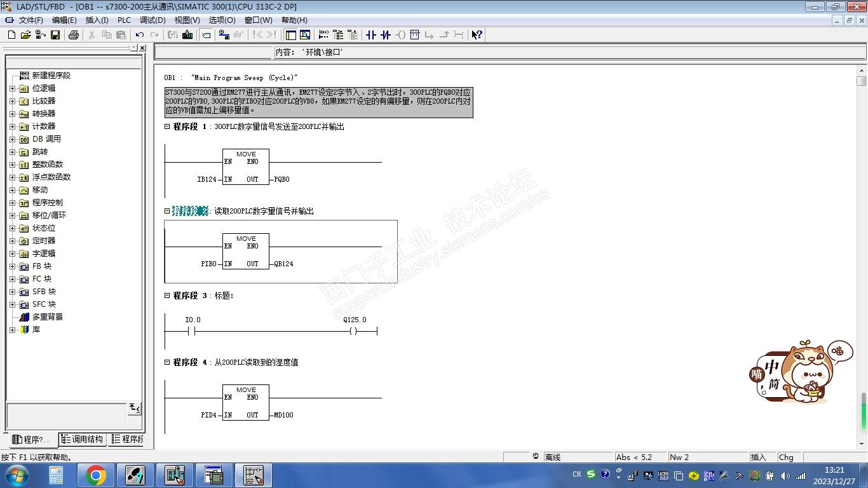Open the calculator taskbar icon
This screenshot has width=868, height=488.
[x=56, y=475]
